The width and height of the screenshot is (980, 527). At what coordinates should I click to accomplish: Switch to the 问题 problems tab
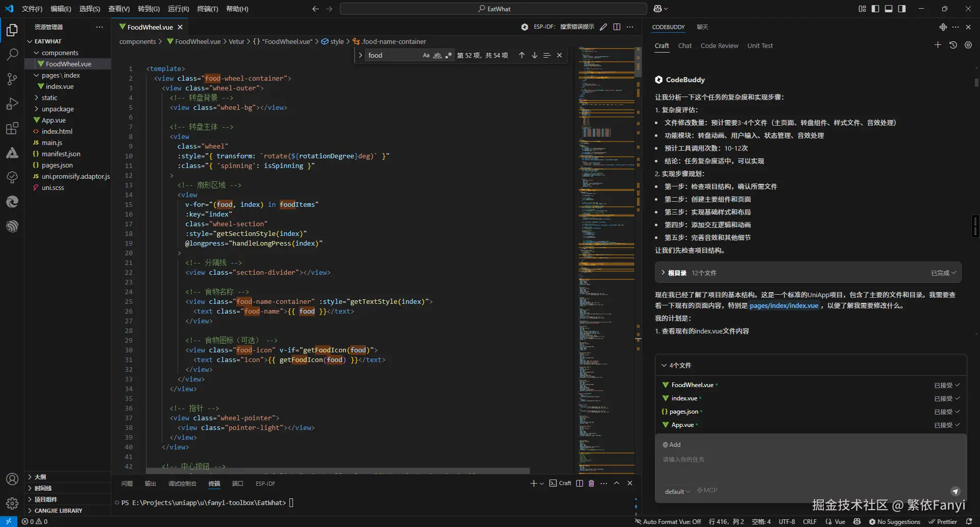pyautogui.click(x=127, y=483)
